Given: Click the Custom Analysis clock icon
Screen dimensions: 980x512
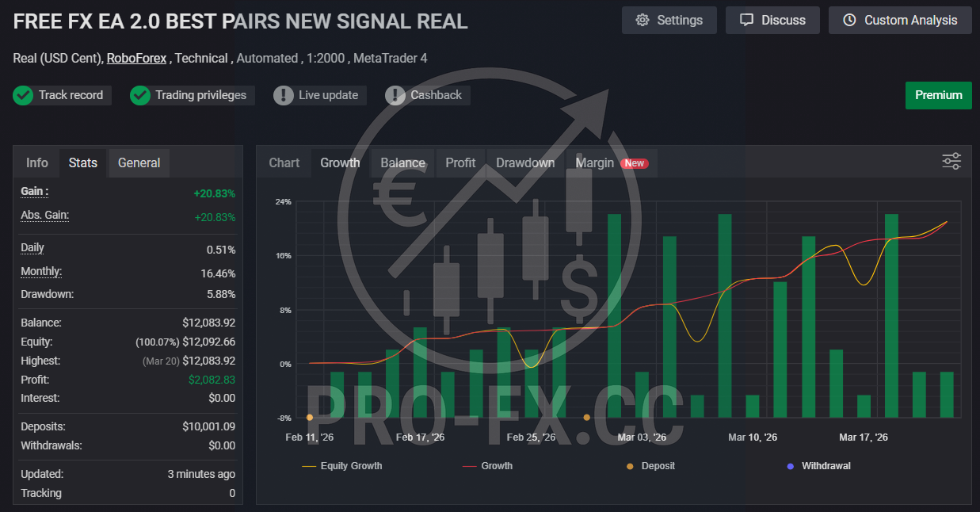Looking at the screenshot, I should tap(849, 21).
